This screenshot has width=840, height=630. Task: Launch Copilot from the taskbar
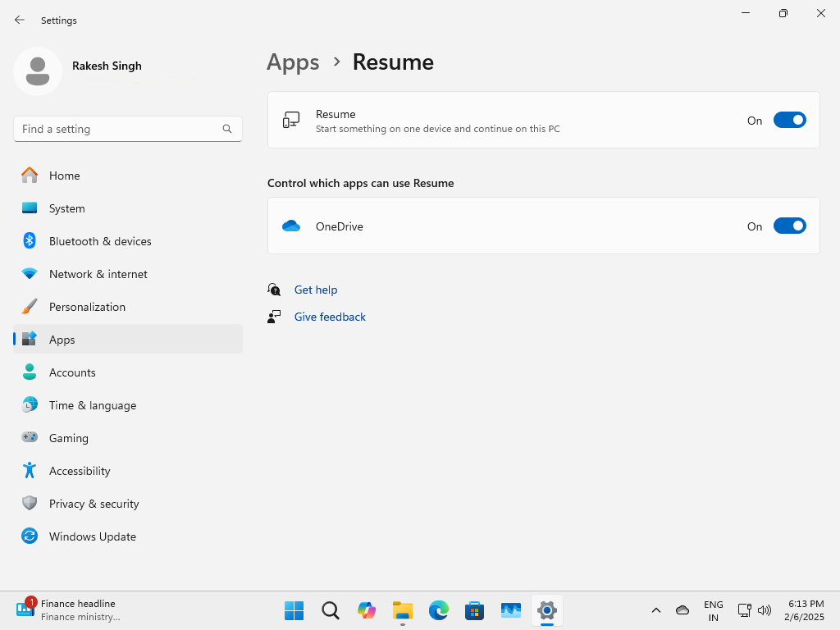[366, 610]
